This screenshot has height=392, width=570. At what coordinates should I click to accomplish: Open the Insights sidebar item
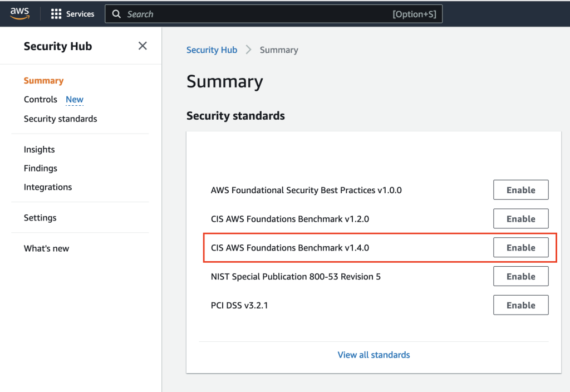(x=40, y=149)
